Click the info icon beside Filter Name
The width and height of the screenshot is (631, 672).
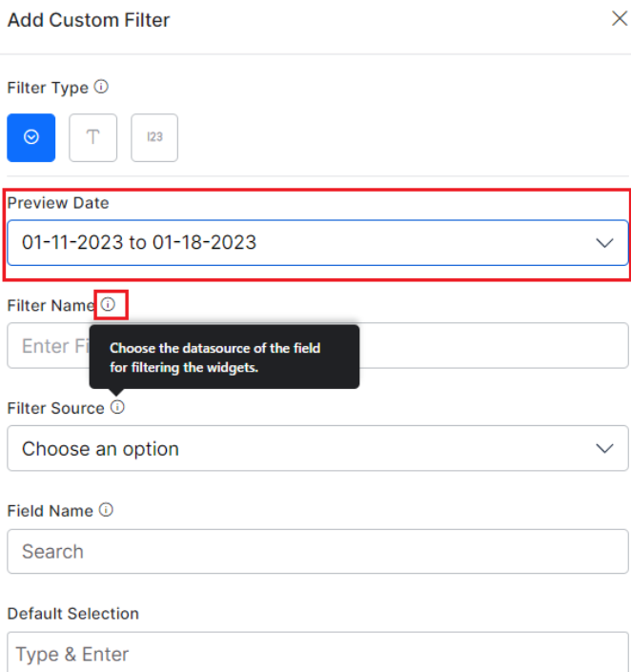tap(109, 305)
